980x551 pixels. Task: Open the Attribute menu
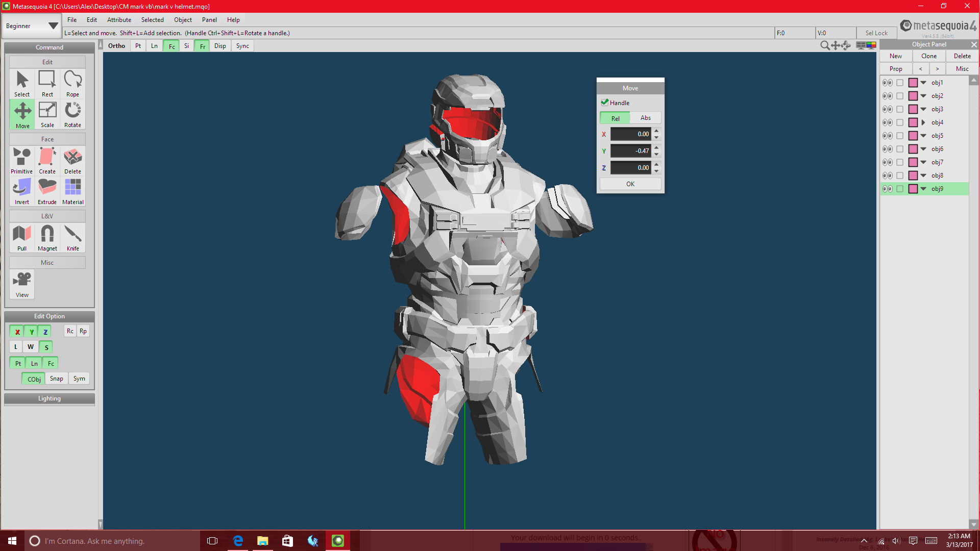119,20
